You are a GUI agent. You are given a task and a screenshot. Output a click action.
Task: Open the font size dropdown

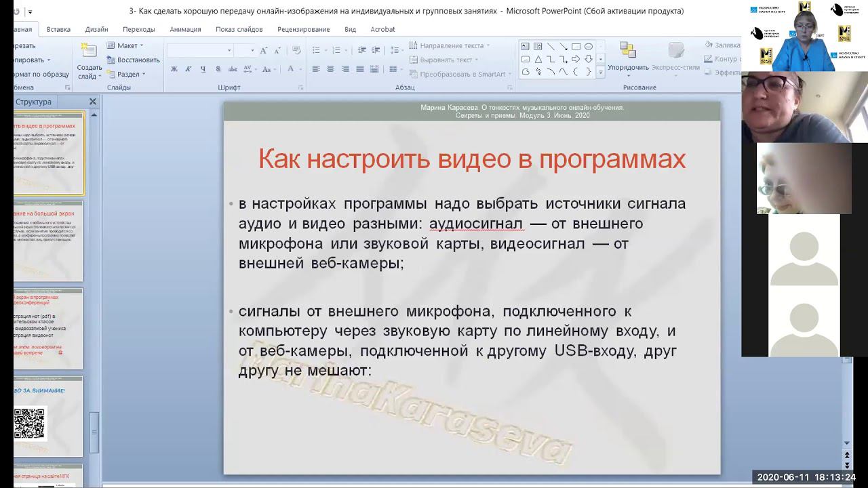[245, 50]
